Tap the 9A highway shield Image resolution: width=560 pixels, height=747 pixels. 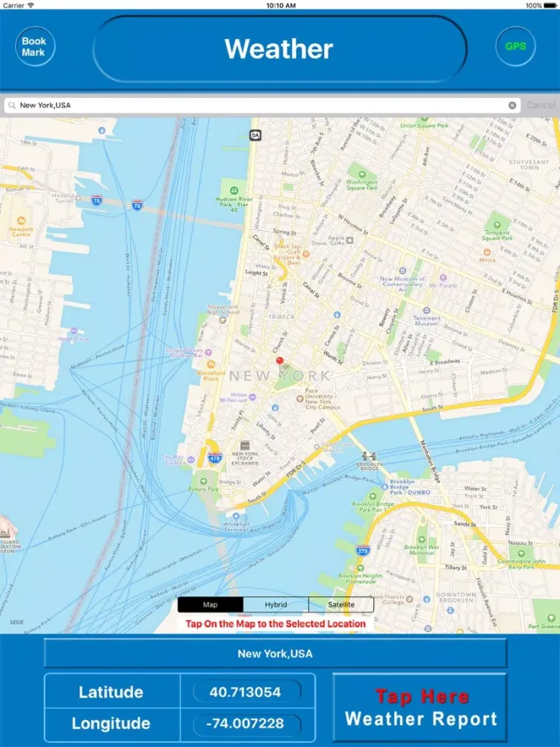[x=255, y=135]
